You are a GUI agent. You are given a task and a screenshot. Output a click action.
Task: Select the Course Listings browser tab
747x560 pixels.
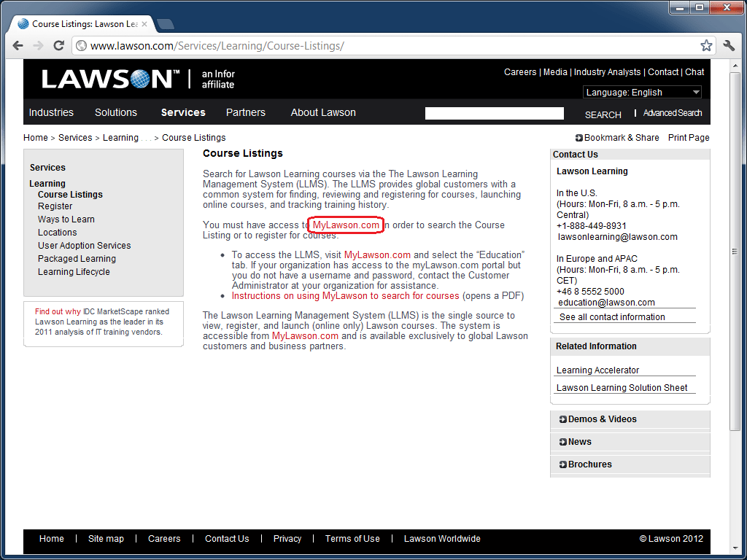tap(80, 23)
